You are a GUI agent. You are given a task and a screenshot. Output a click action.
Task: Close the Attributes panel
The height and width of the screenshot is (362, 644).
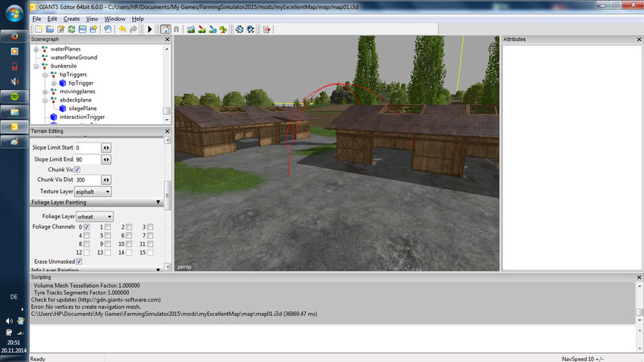point(639,39)
